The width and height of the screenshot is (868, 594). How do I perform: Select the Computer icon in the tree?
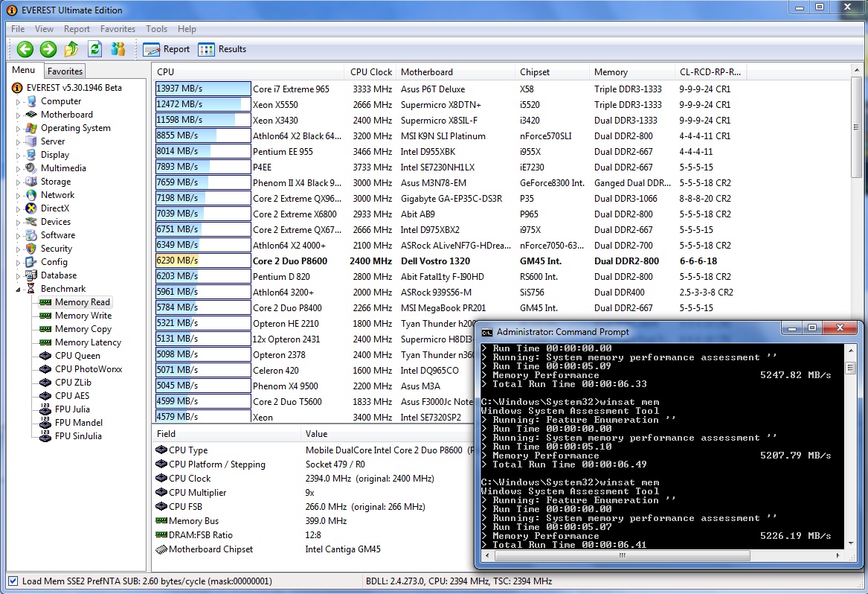coord(31,101)
